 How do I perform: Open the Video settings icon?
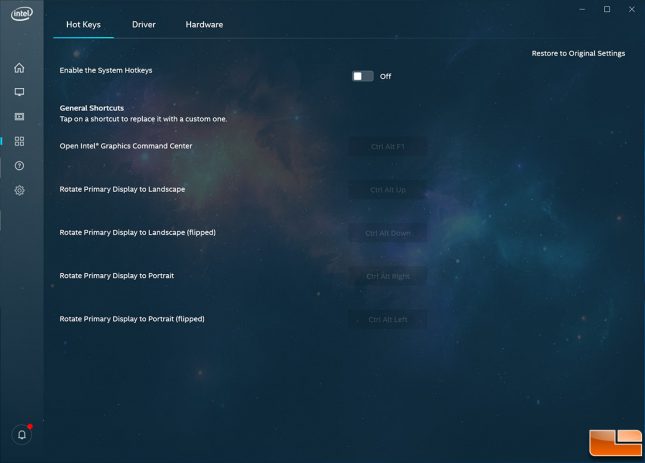(x=19, y=117)
